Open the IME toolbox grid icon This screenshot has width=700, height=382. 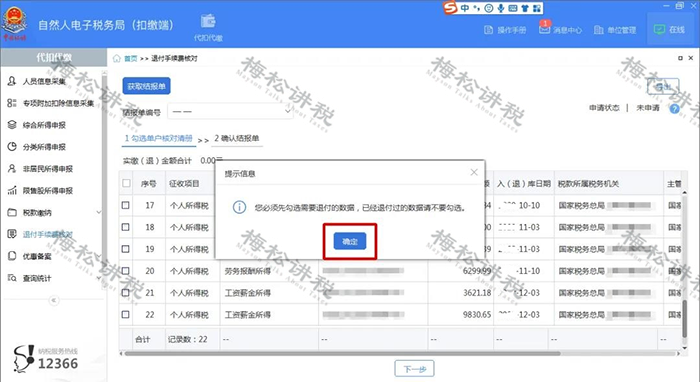pos(537,8)
